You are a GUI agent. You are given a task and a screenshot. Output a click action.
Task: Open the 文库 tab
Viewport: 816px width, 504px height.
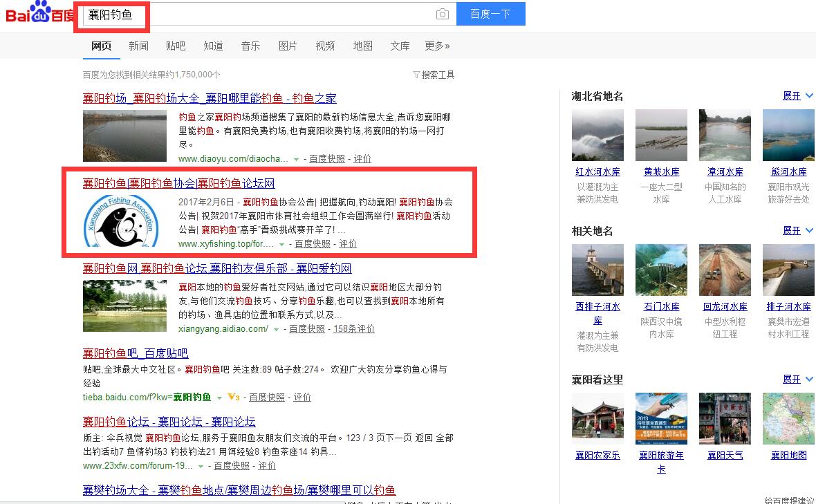pos(400,46)
